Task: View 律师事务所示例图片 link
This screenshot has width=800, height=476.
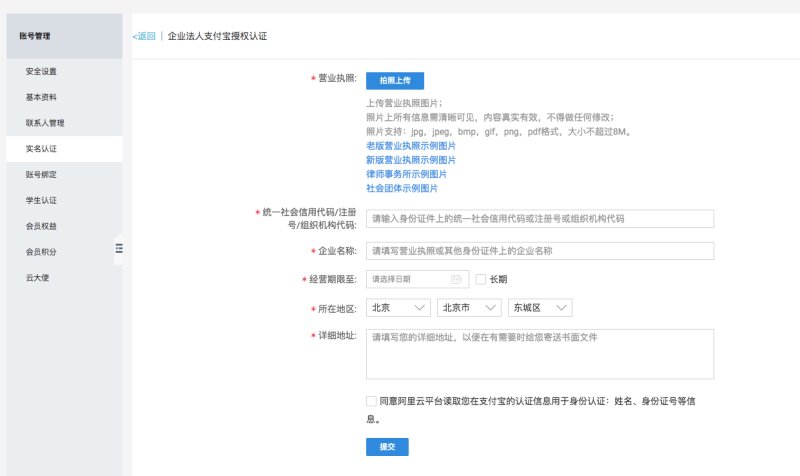Action: 406,174
